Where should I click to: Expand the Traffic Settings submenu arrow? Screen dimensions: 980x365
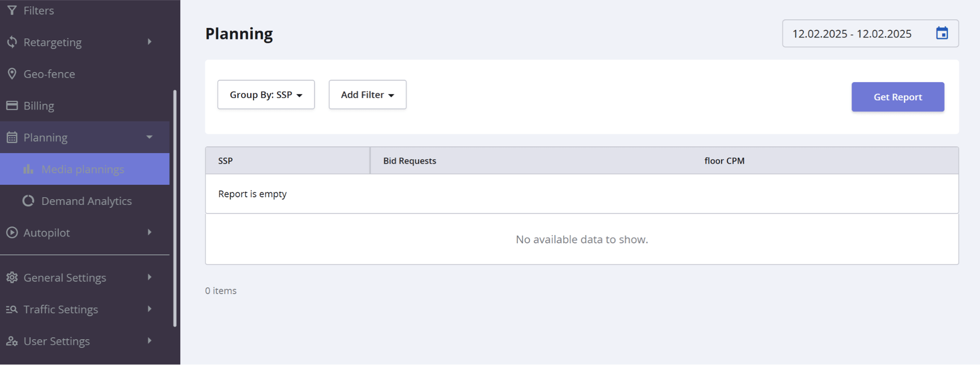pyautogui.click(x=150, y=309)
